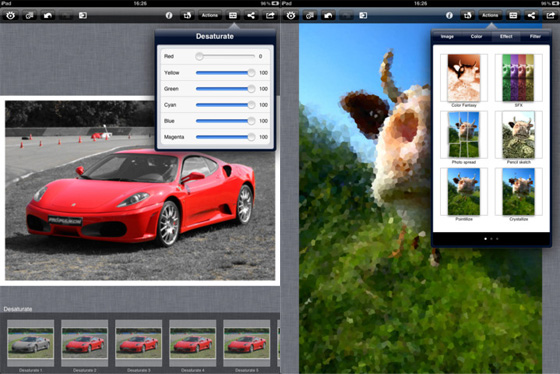
Task: Apply the Color Fantasy effect
Action: tap(464, 78)
